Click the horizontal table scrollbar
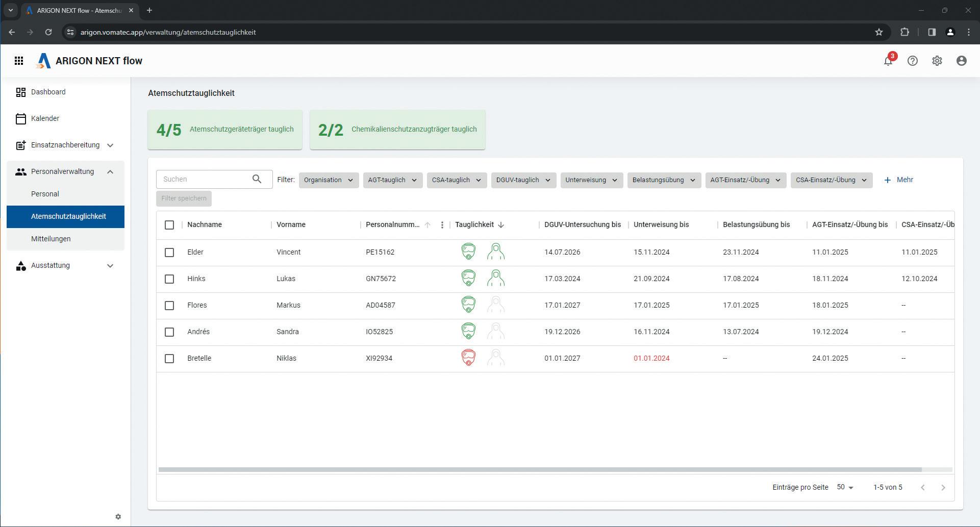980x527 pixels. point(540,469)
